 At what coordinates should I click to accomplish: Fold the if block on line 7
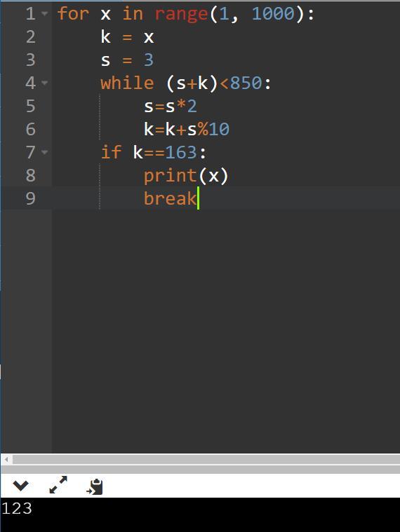point(44,152)
